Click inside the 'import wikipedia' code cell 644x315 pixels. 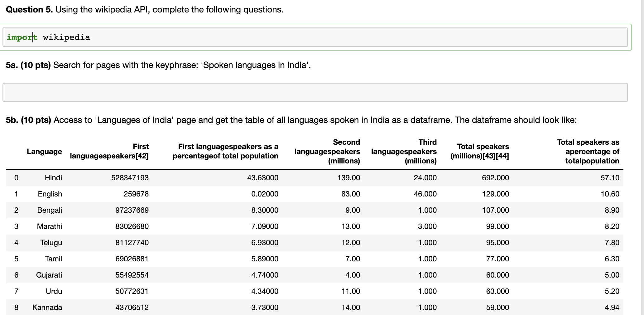point(125,37)
